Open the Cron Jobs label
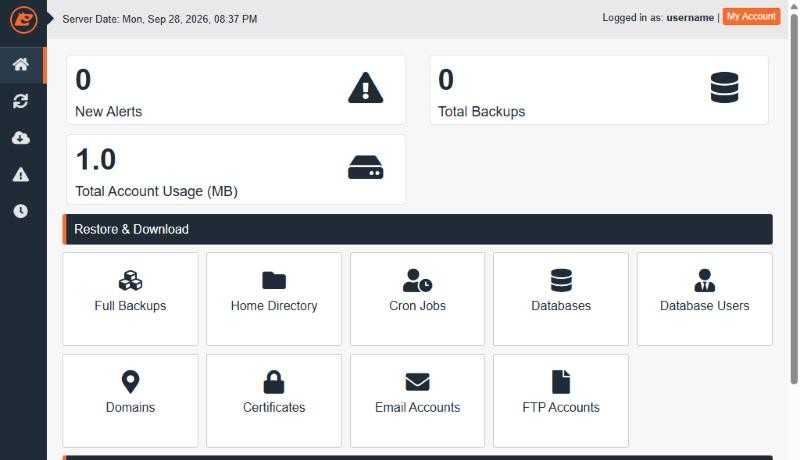 417,305
